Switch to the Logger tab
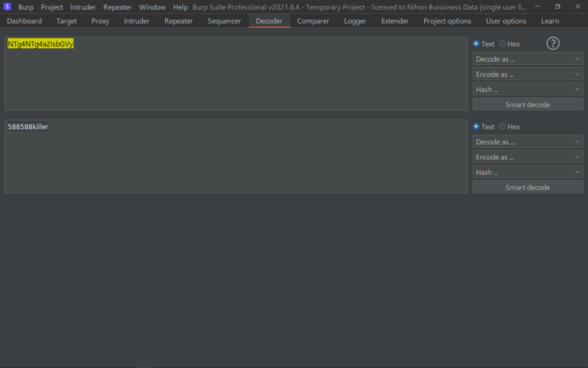Image resolution: width=588 pixels, height=368 pixels. click(x=355, y=21)
